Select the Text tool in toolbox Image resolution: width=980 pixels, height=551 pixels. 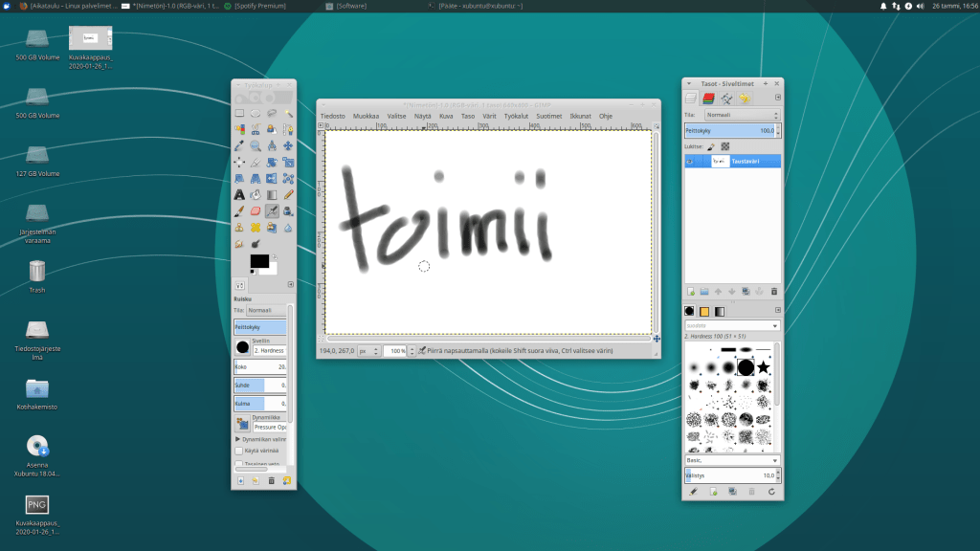point(239,194)
